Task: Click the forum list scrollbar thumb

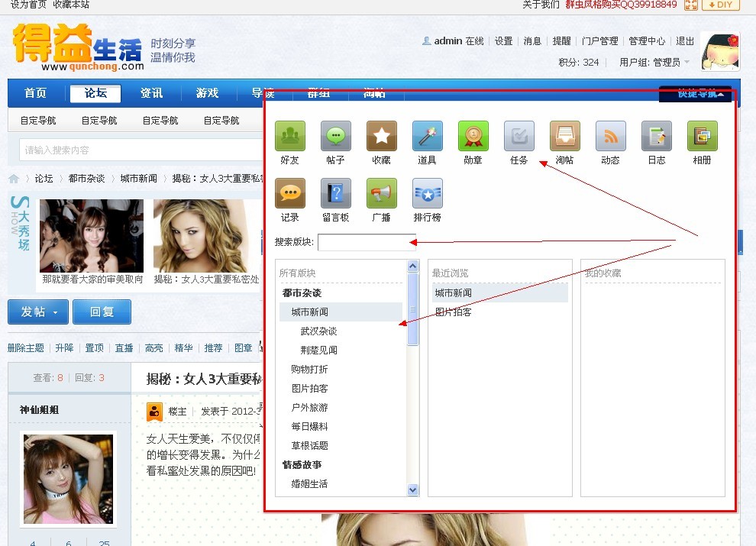Action: pyautogui.click(x=412, y=309)
